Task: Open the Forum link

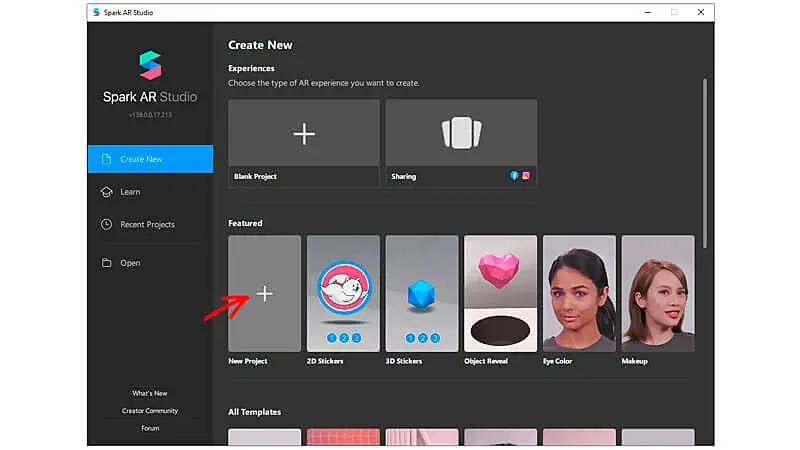Action: pyautogui.click(x=150, y=428)
